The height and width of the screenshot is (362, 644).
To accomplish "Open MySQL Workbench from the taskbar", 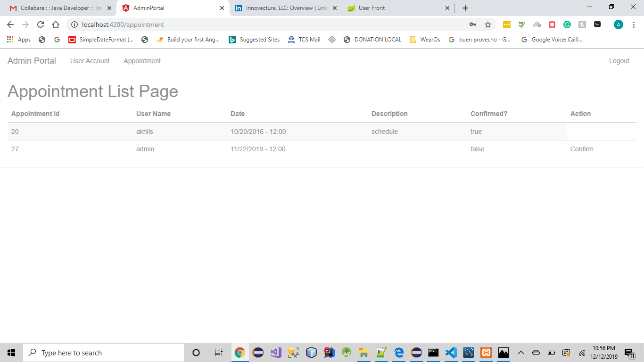I will click(469, 353).
